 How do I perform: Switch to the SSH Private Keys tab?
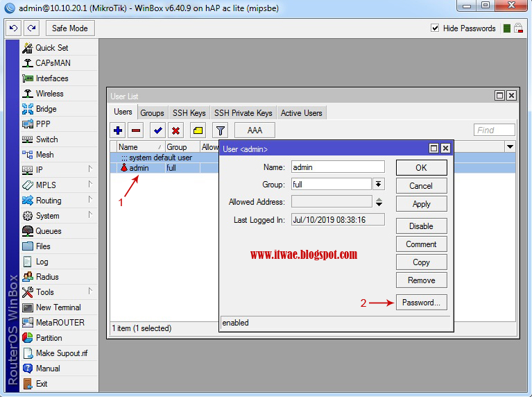point(243,112)
